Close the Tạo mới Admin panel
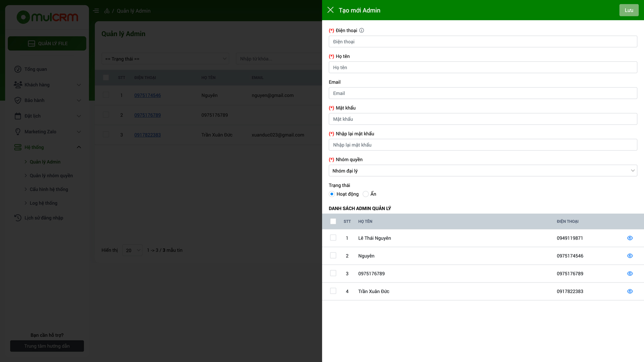Image resolution: width=644 pixels, height=362 pixels. tap(330, 10)
